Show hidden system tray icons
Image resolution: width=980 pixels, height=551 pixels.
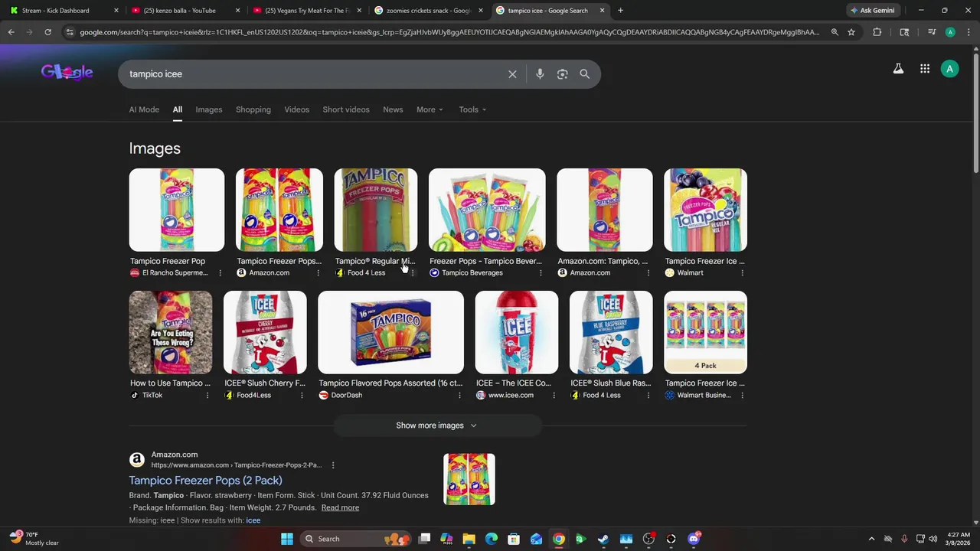coord(871,539)
